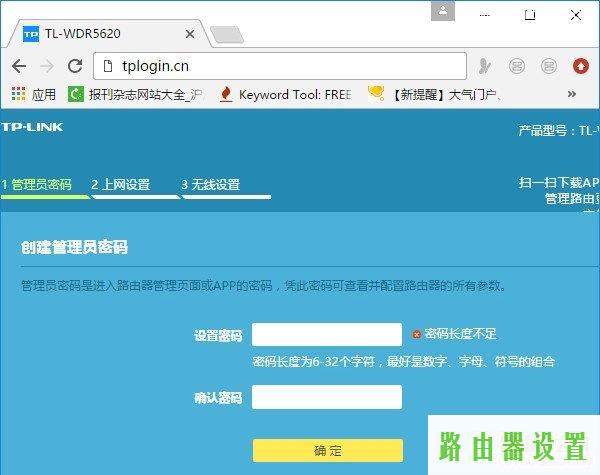Click the browser forward arrow
This screenshot has height=475, width=600.
(46, 66)
